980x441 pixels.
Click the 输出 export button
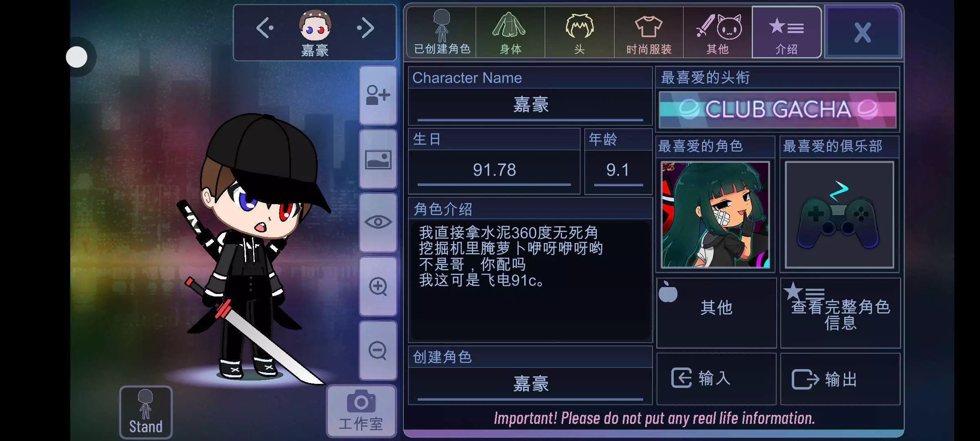click(840, 379)
